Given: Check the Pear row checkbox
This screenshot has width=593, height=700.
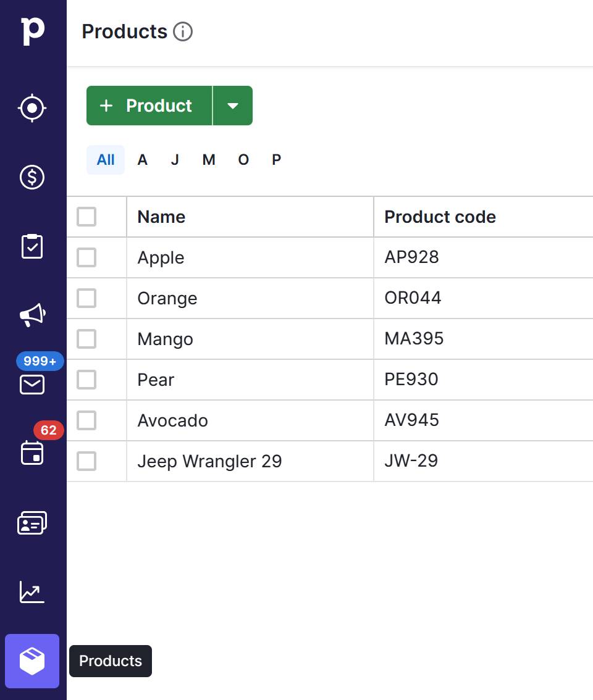Looking at the screenshot, I should tap(86, 380).
